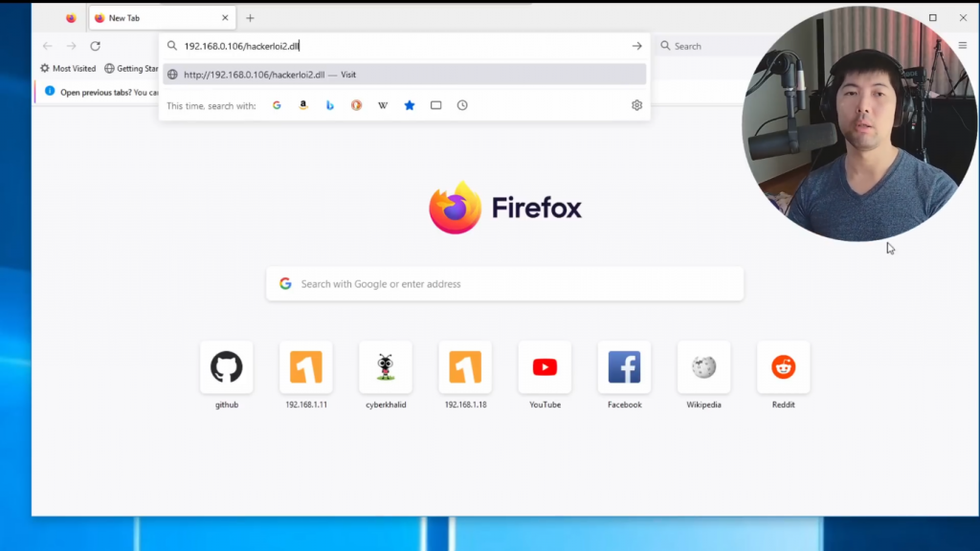The width and height of the screenshot is (980, 551).
Task: Click the search magnifier in address bar
Action: 172,46
